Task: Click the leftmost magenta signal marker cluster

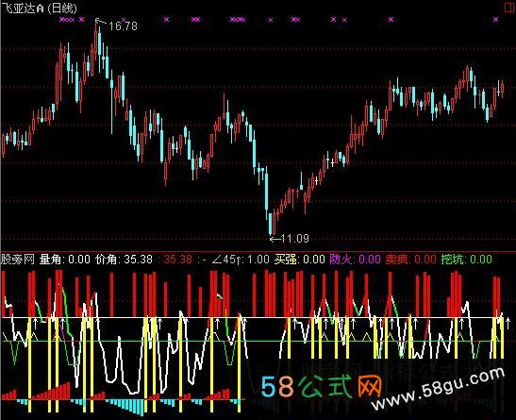Action: click(x=67, y=20)
